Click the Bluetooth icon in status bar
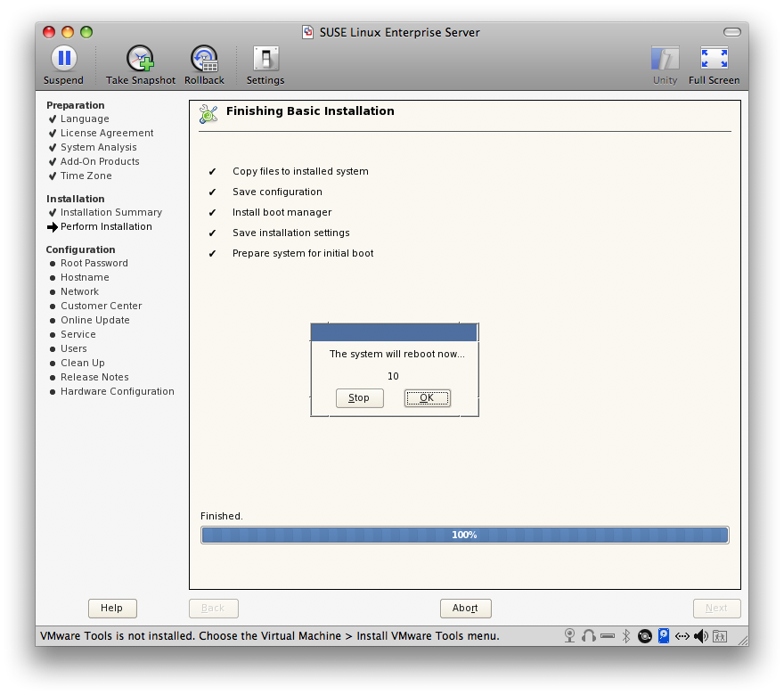The image size is (784, 695). tap(626, 635)
